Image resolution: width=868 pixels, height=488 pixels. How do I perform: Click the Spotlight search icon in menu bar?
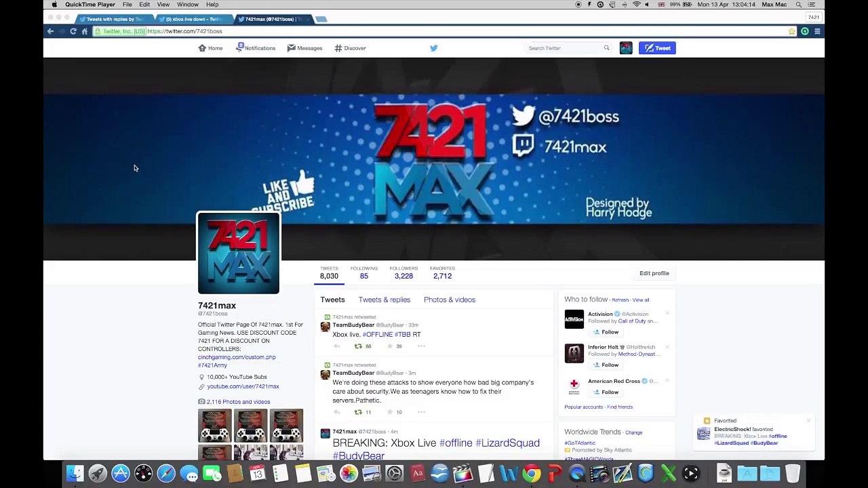tap(798, 5)
